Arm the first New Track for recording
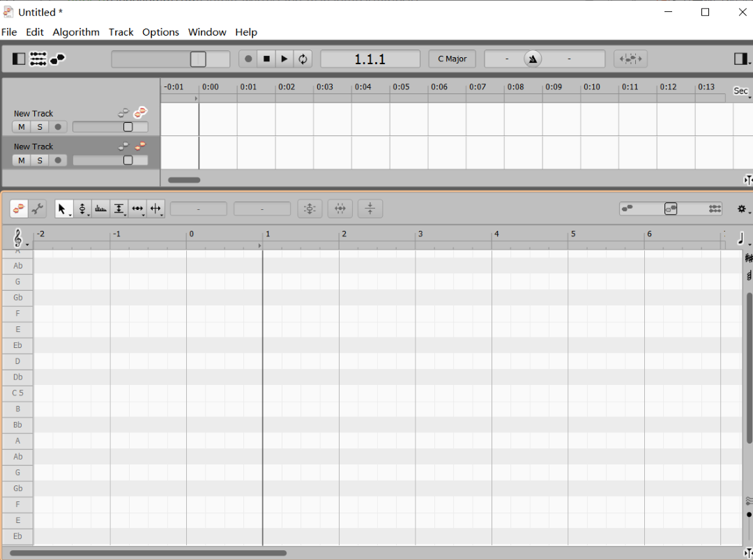753x560 pixels. (58, 126)
